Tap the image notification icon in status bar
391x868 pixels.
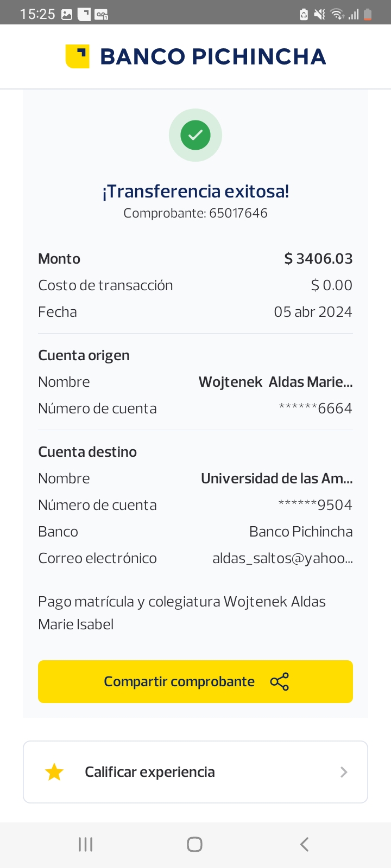pos(67,15)
